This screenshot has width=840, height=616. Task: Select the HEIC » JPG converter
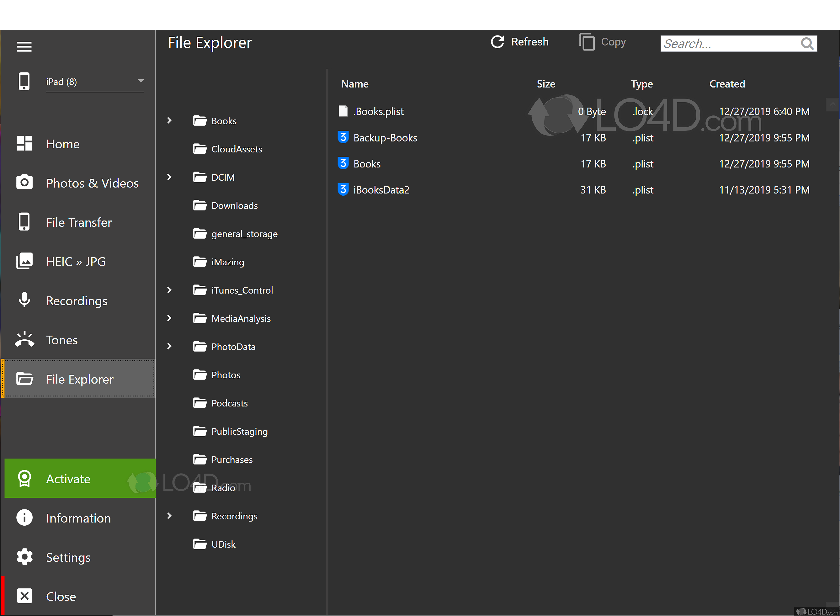[24, 261]
